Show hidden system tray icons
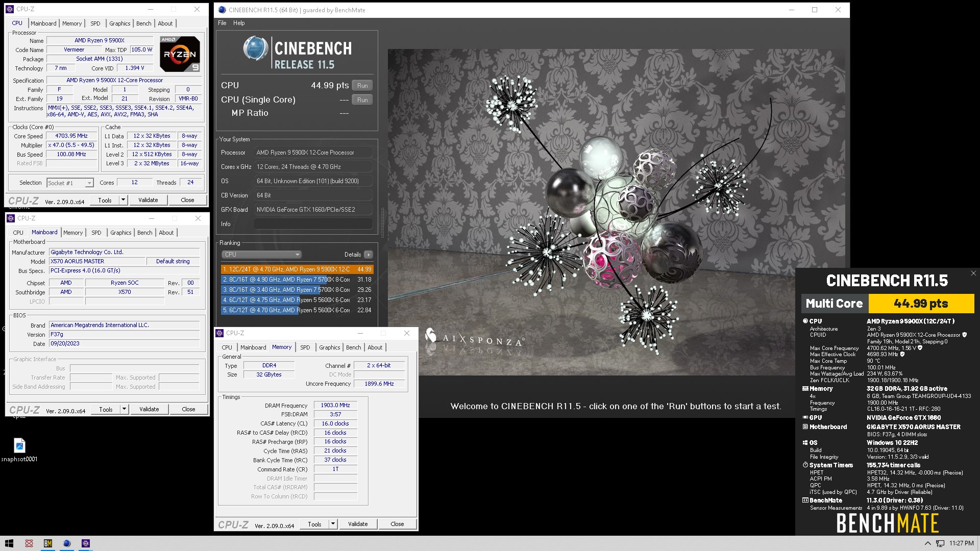 pyautogui.click(x=927, y=543)
